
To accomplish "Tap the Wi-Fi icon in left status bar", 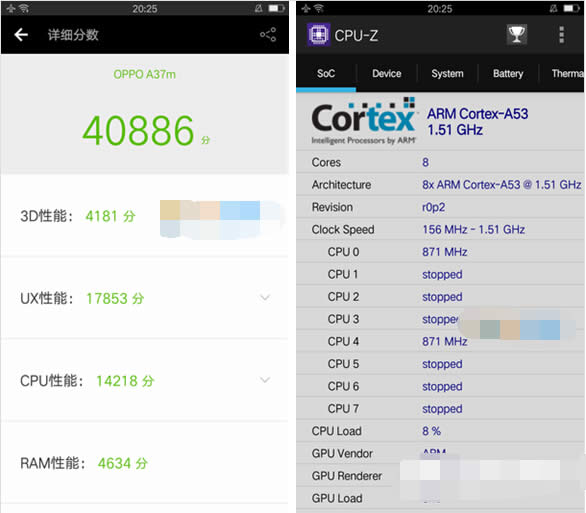I will [x=24, y=8].
